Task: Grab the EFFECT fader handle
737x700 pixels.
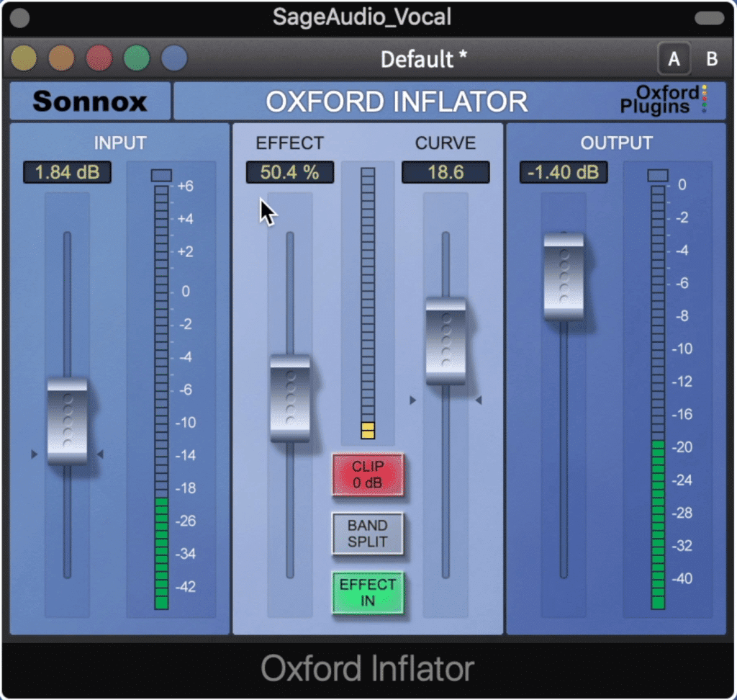Action: (x=290, y=398)
